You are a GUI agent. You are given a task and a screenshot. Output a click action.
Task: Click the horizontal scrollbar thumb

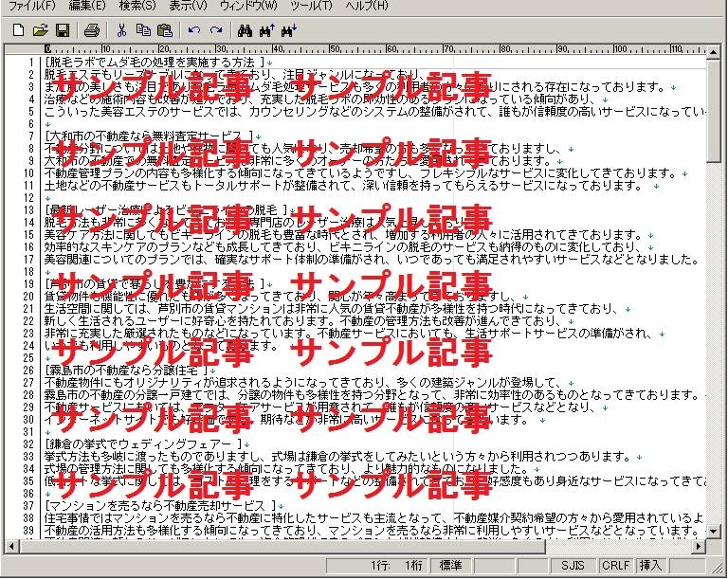click(282, 546)
